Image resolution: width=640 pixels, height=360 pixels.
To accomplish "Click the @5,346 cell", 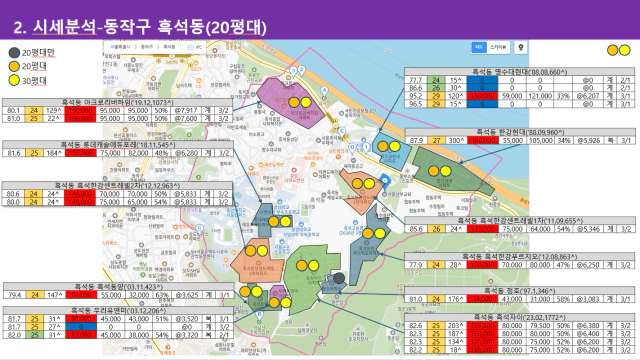I will [x=588, y=229].
